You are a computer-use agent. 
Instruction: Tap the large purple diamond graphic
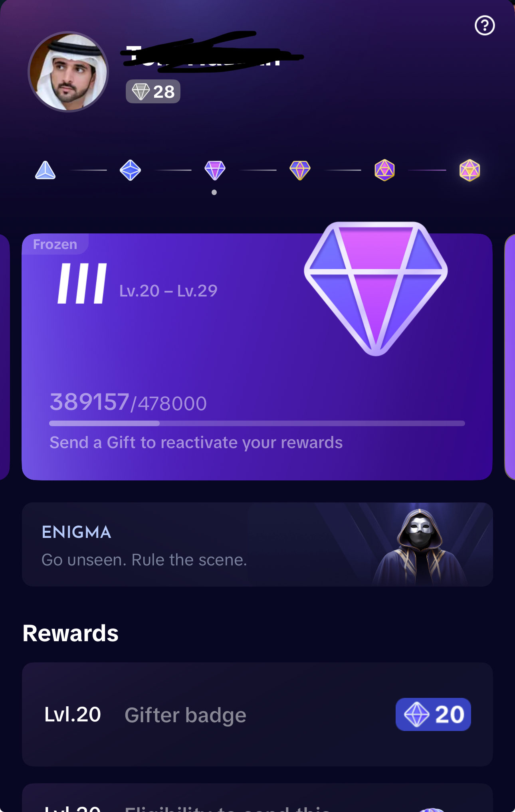[376, 288]
